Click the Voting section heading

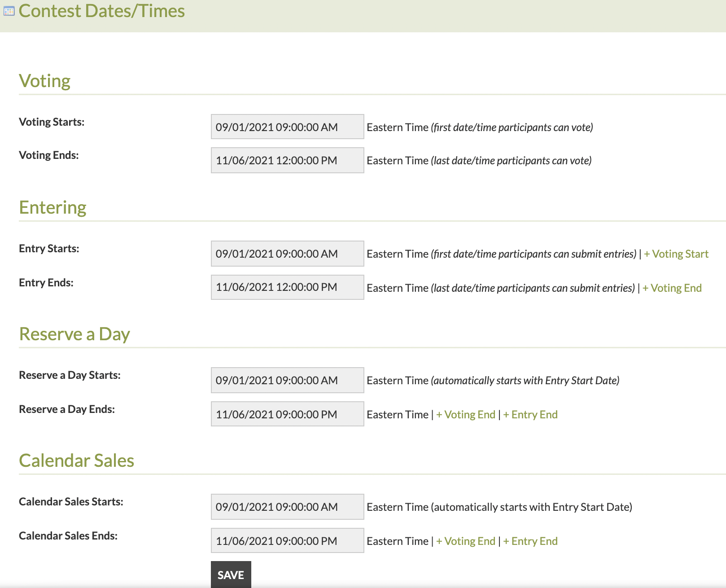pos(45,81)
